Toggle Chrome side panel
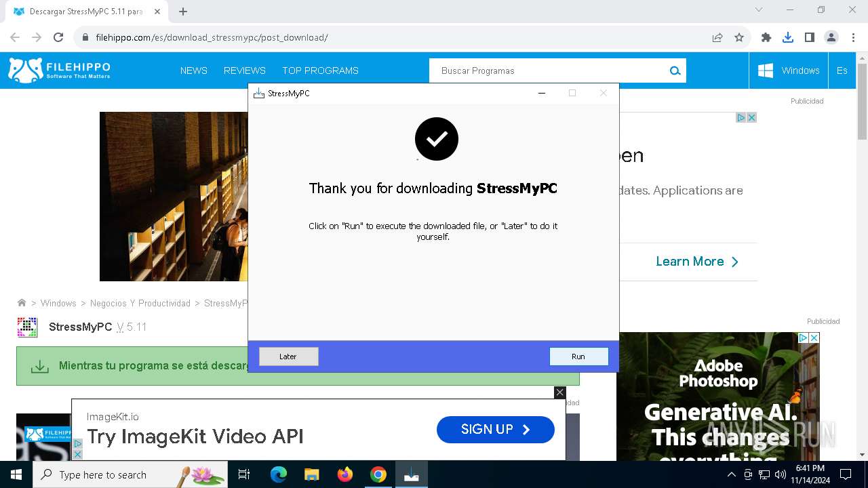The width and height of the screenshot is (868, 488). pos(810,37)
